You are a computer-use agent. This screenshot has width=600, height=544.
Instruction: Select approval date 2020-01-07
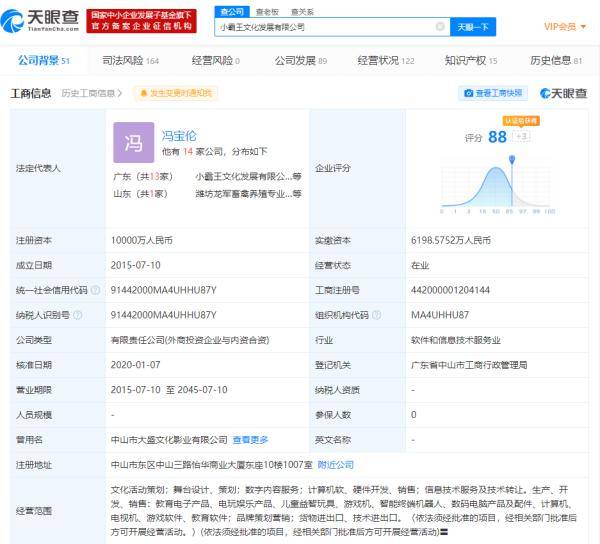(x=135, y=365)
